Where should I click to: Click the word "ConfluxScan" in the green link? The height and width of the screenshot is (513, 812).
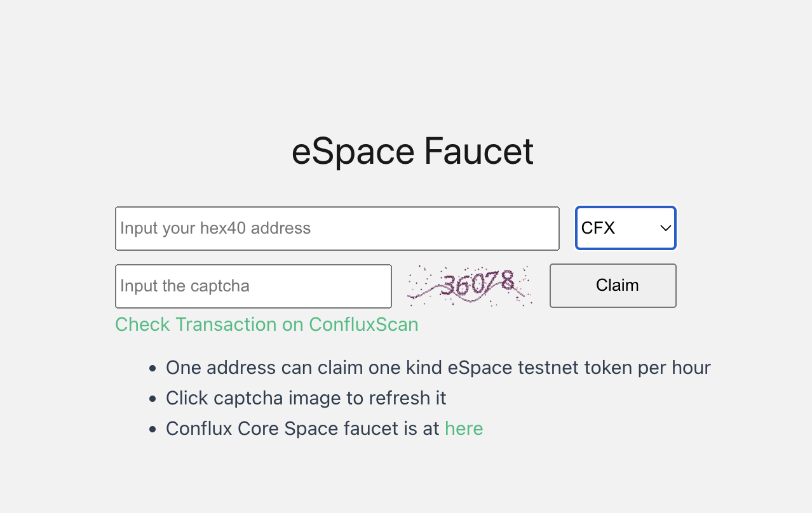click(363, 324)
